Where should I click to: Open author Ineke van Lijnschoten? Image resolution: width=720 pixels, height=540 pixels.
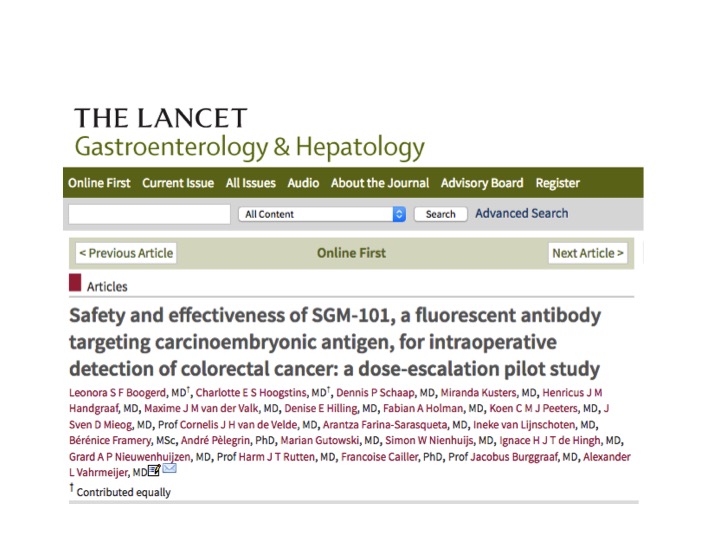pyautogui.click(x=524, y=424)
